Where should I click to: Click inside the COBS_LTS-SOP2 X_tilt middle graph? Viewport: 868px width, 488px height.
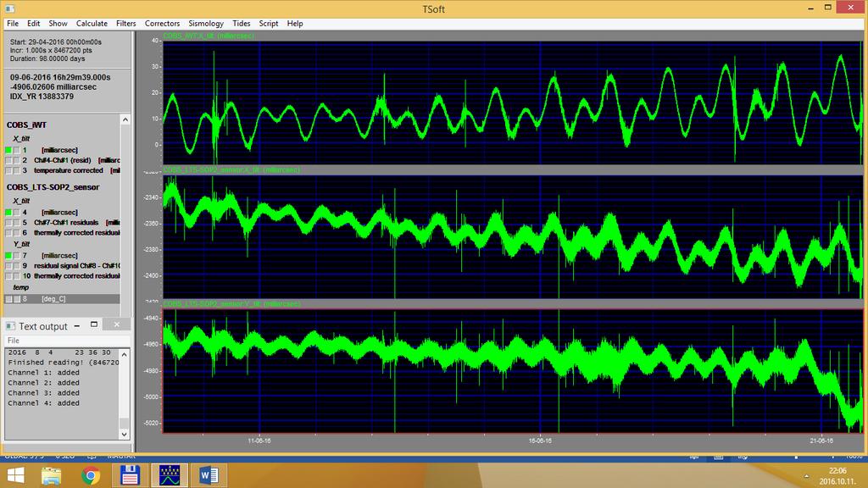(x=512, y=237)
